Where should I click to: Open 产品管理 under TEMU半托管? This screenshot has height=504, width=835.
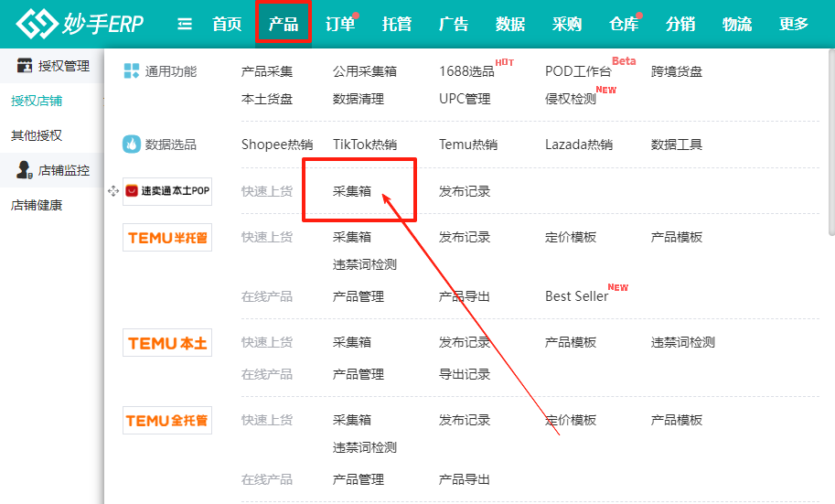[359, 296]
